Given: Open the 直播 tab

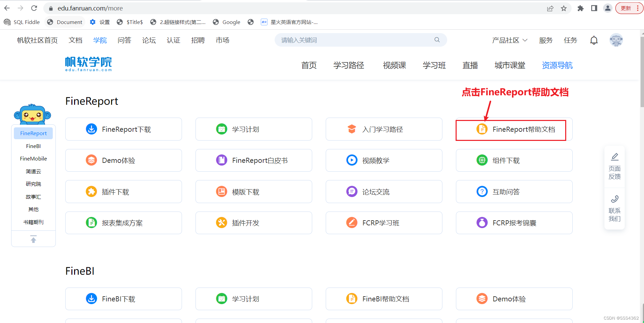Looking at the screenshot, I should [x=470, y=65].
